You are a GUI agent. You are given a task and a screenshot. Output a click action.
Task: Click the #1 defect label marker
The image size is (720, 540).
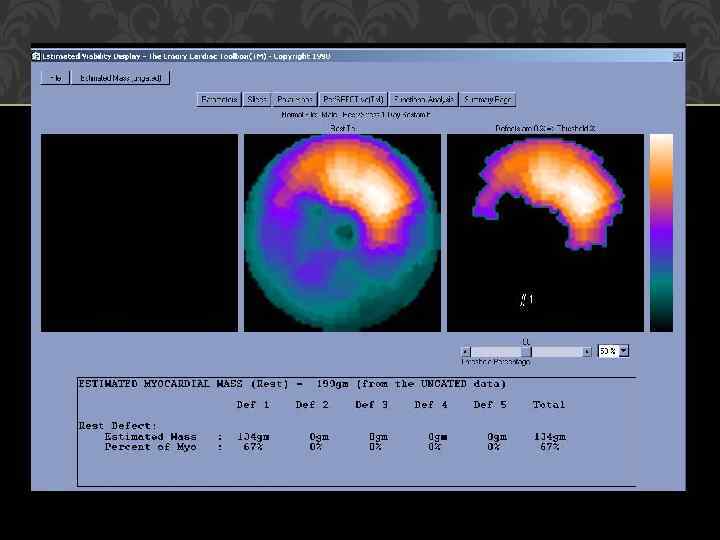coord(527,300)
